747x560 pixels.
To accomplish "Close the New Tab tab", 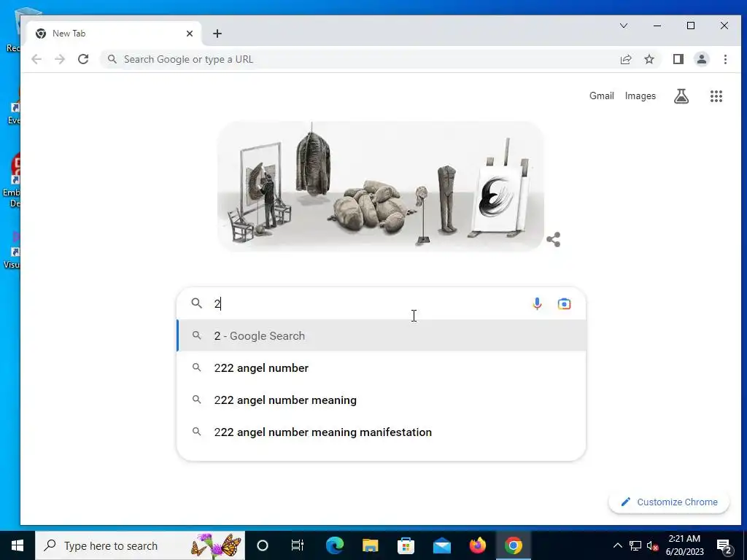I will tap(190, 34).
